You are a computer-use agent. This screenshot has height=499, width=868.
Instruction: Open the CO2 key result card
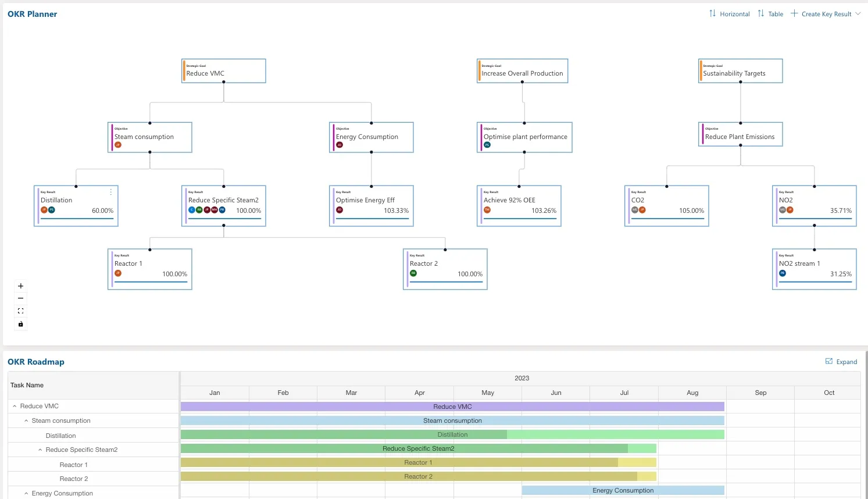[667, 206]
